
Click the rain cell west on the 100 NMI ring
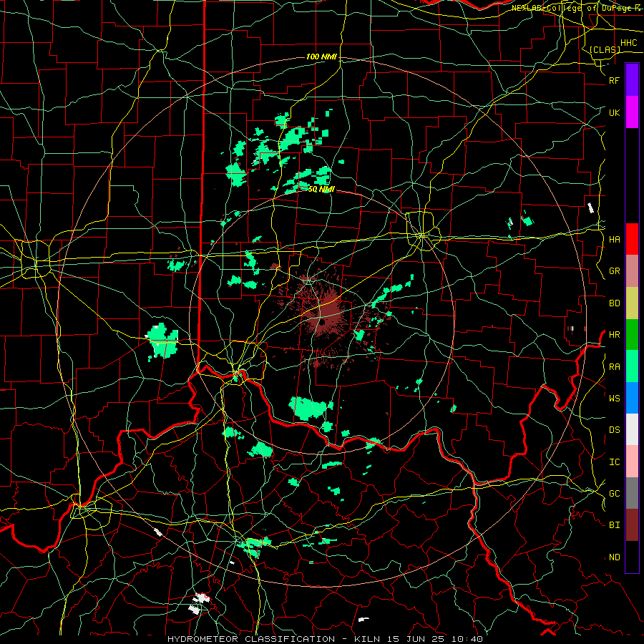pos(163,340)
